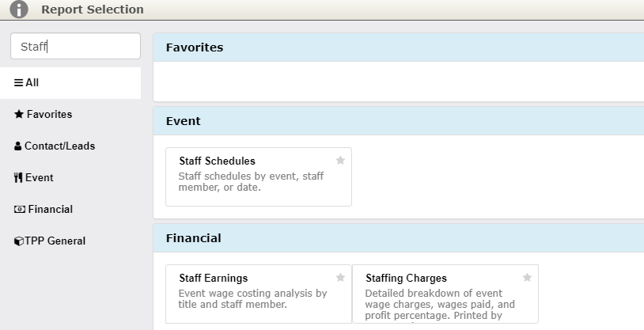Image resolution: width=644 pixels, height=330 pixels.
Task: Open the Staff Earnings report card
Action: 259,294
